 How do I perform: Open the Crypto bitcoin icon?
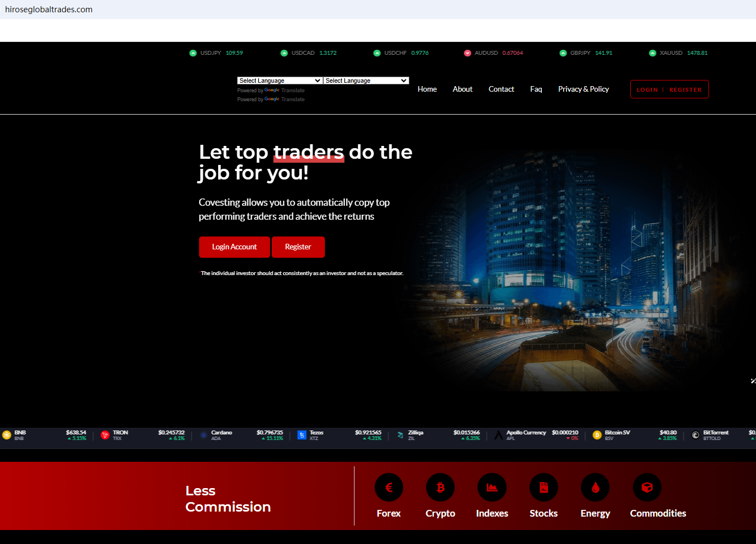[x=440, y=488]
